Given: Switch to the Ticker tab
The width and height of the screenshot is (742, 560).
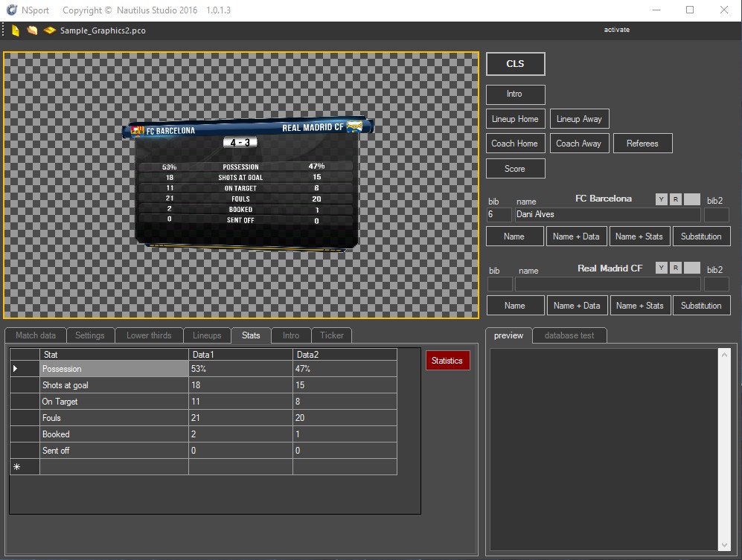Looking at the screenshot, I should coord(331,335).
